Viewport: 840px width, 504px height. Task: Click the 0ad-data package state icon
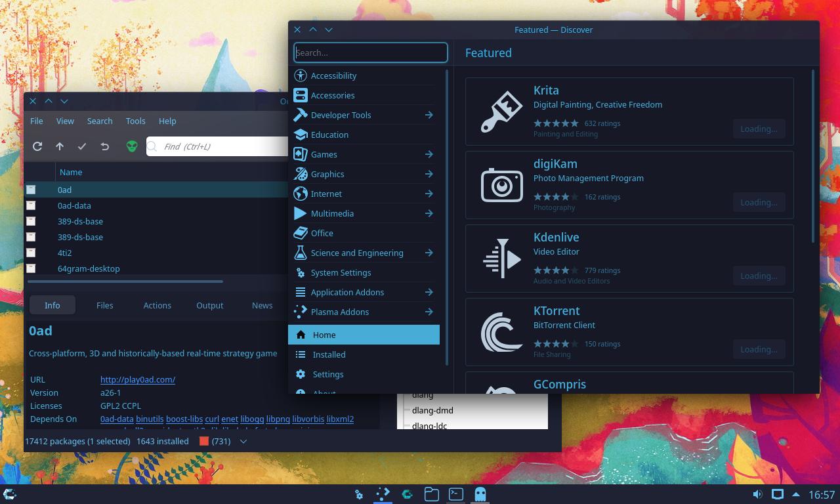pos(31,205)
